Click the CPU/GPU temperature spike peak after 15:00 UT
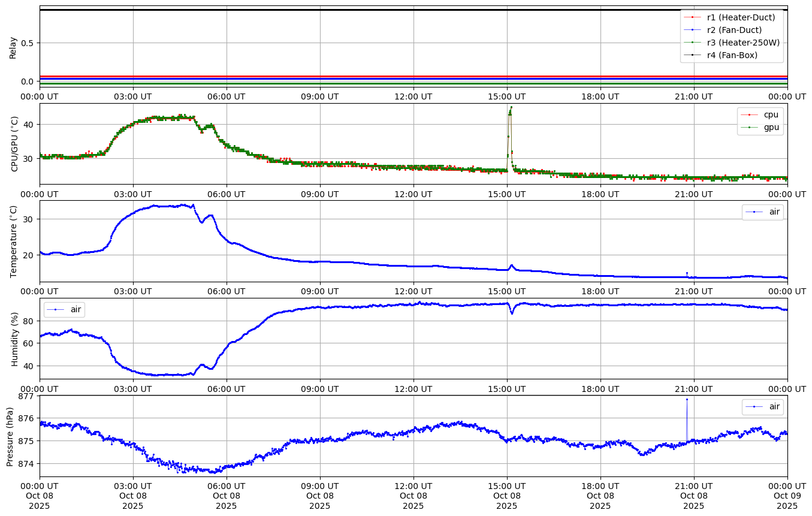Viewport: 812px width, 516px height. (511, 108)
